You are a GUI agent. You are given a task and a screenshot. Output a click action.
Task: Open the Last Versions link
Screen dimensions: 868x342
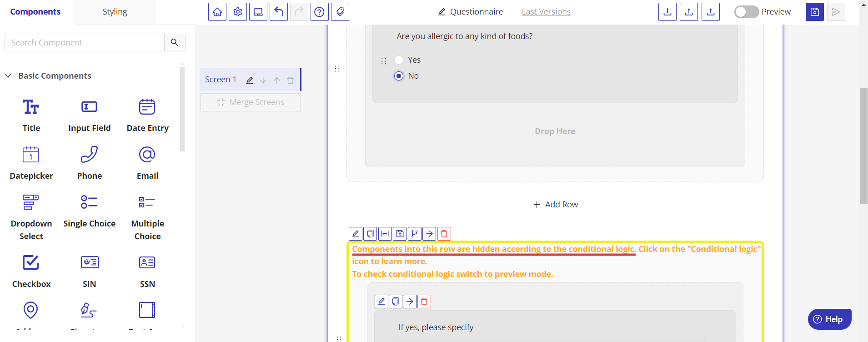[546, 12]
